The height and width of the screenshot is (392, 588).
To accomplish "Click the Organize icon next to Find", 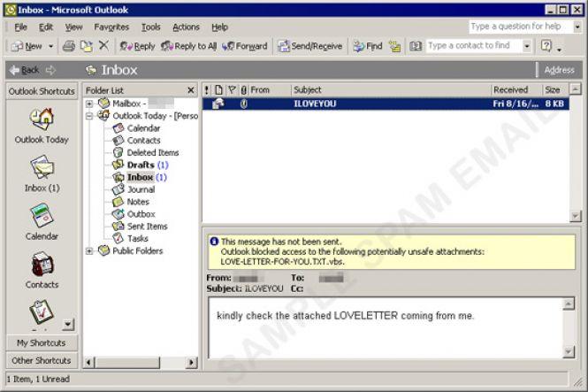I will [394, 46].
